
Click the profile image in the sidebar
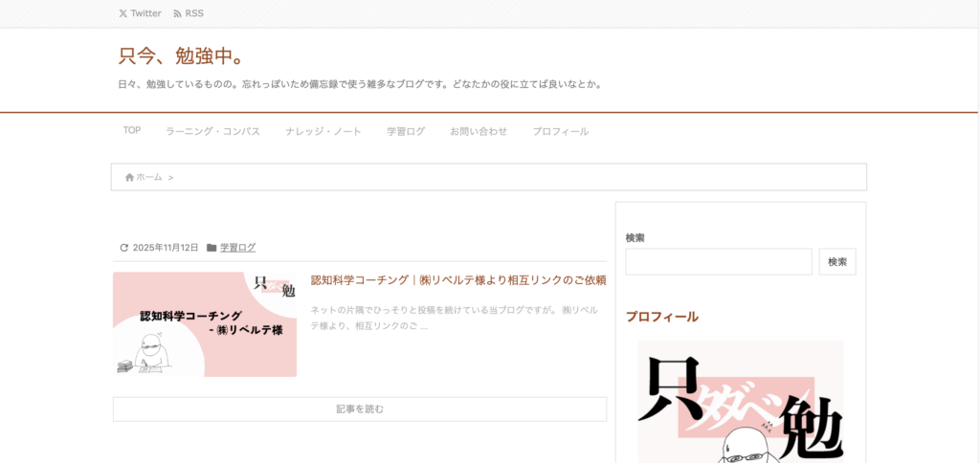[741, 402]
